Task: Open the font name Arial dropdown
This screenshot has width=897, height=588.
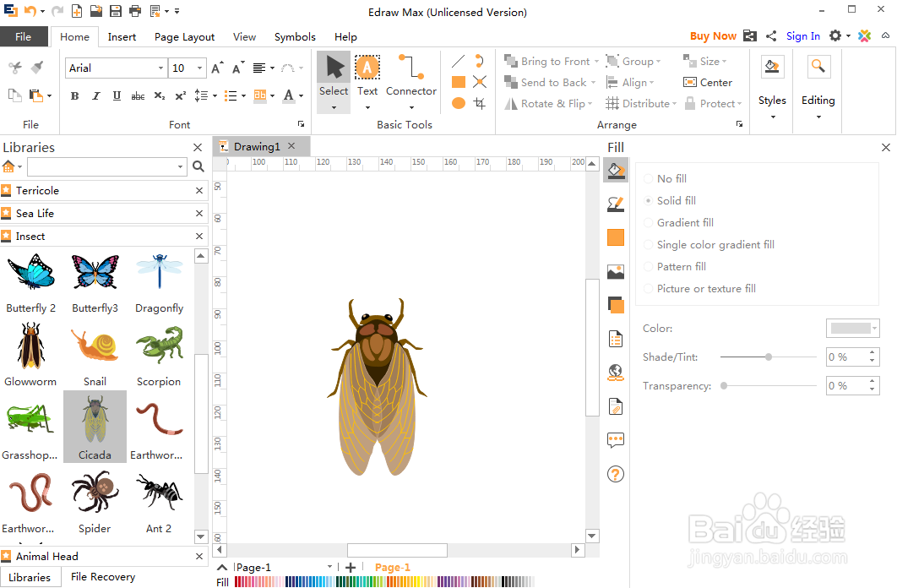Action: click(160, 68)
